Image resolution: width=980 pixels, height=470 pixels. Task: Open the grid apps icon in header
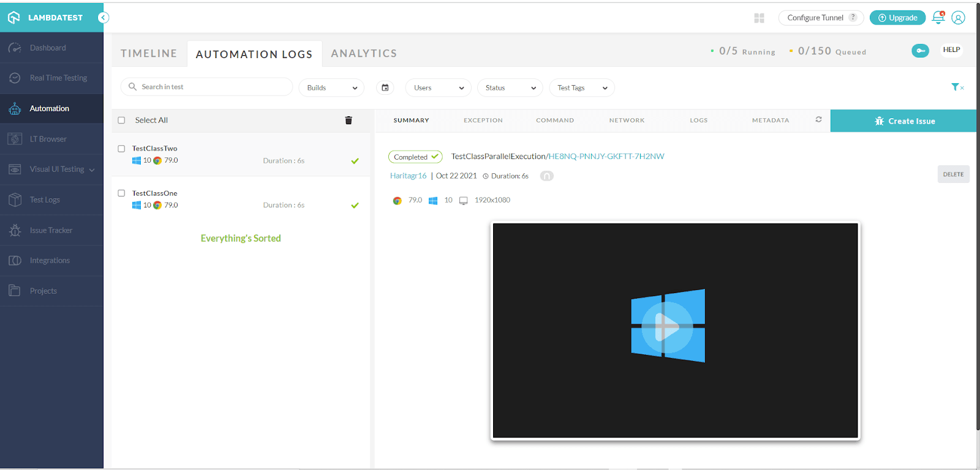(759, 18)
